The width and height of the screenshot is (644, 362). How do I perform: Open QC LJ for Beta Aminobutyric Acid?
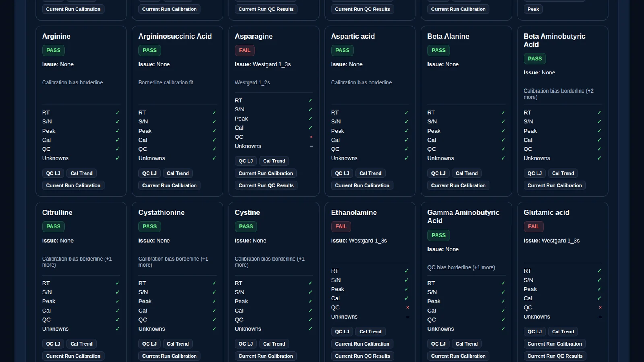tap(535, 173)
